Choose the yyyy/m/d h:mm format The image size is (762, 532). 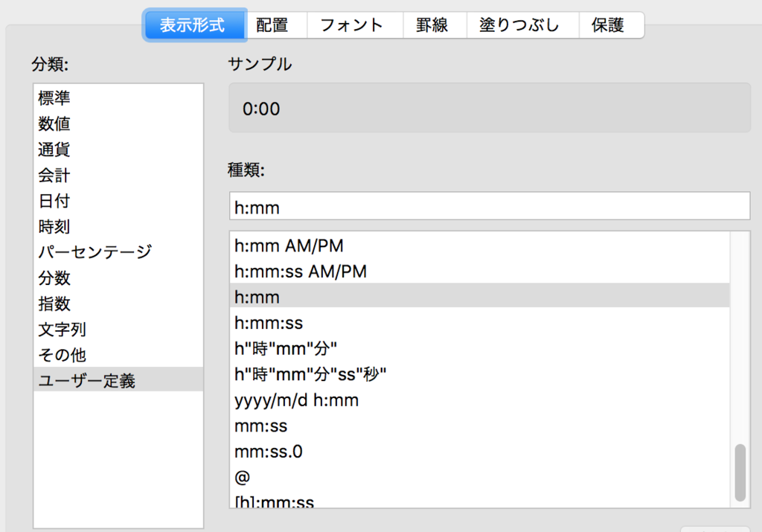pyautogui.click(x=480, y=400)
